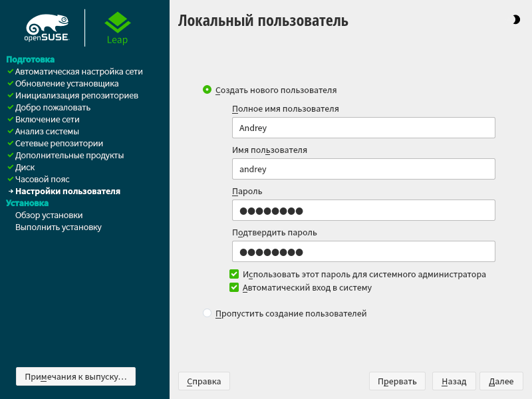Click 'Часовой пояс' step
This screenshot has width=532, height=399.
click(x=42, y=179)
